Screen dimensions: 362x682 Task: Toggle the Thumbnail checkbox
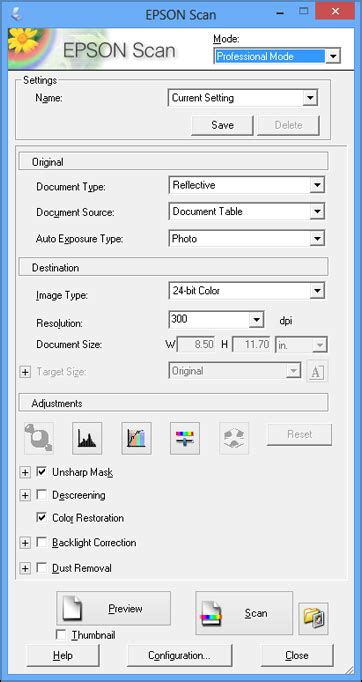[61, 635]
